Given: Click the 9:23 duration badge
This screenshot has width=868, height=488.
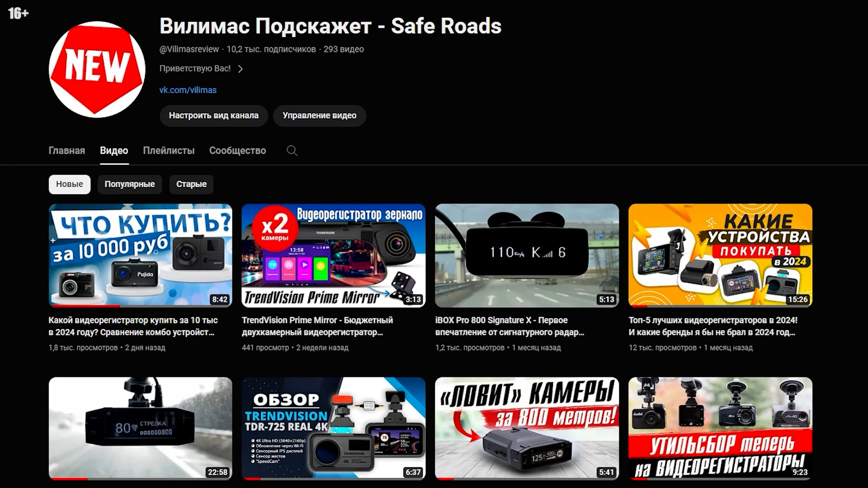Looking at the screenshot, I should (800, 472).
